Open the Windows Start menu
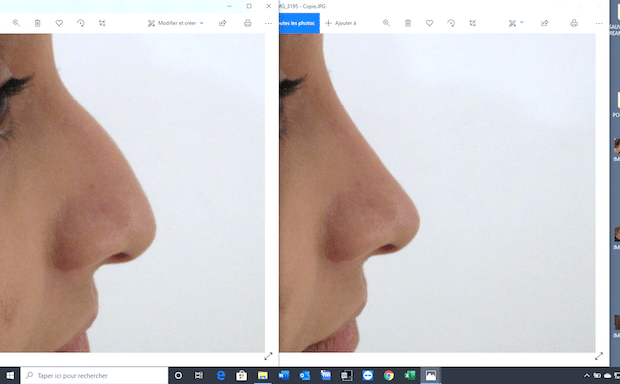 10,375
